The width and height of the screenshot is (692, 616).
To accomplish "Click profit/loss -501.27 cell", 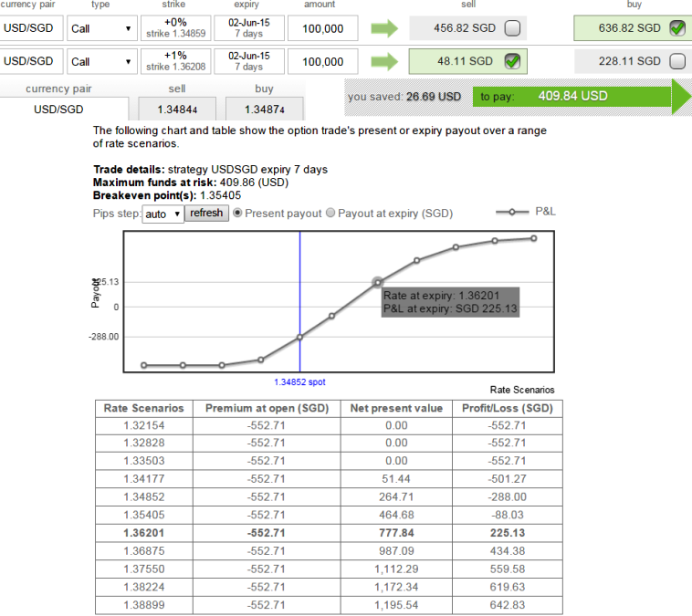I will coord(508,479).
